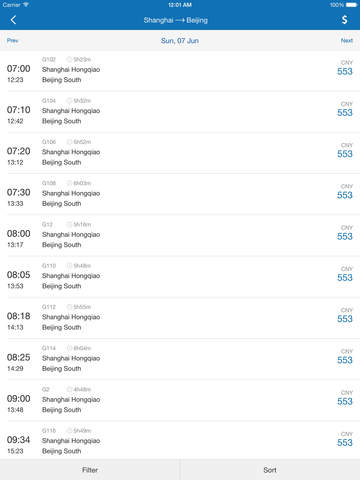
Task: Choose the 08:00 G12 train
Action: [180, 235]
